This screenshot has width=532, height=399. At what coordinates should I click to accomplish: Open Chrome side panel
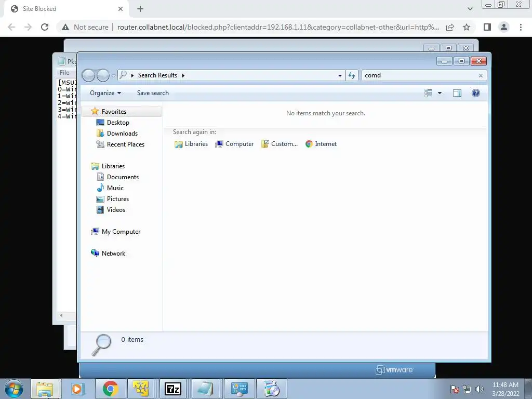pos(487,27)
